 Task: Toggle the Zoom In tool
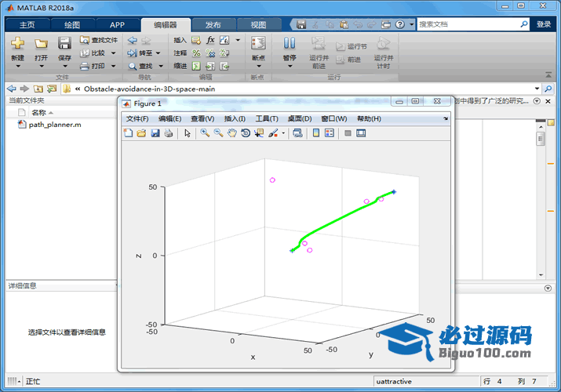(x=205, y=133)
